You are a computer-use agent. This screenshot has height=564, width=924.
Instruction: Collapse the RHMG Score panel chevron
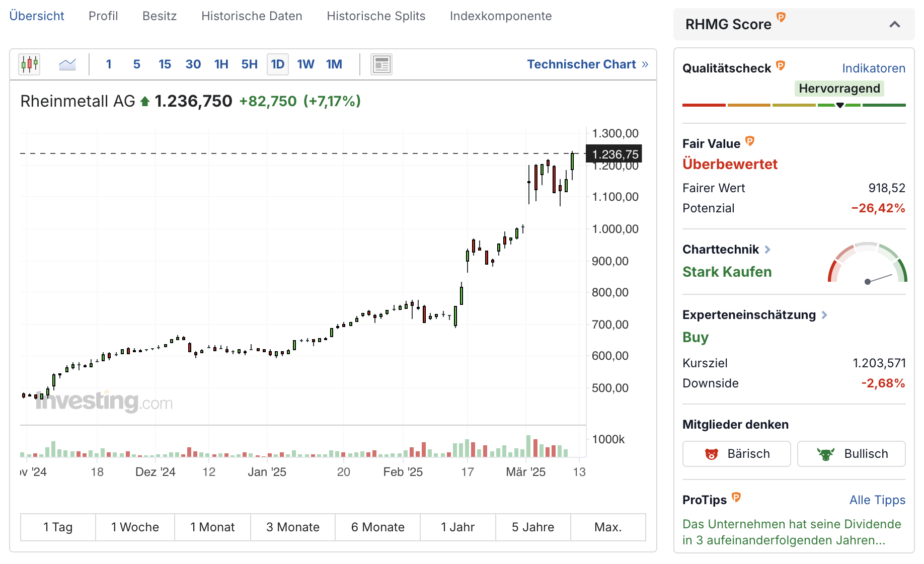point(894,24)
